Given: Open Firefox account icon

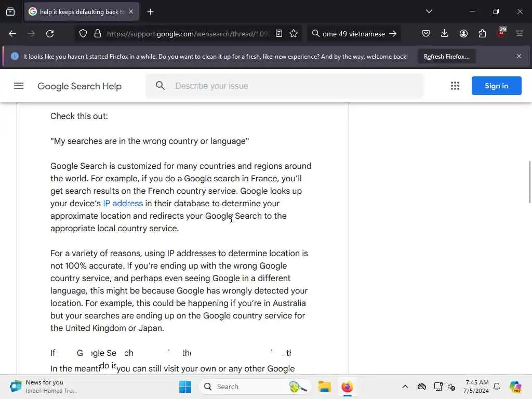Looking at the screenshot, I should tap(463, 34).
